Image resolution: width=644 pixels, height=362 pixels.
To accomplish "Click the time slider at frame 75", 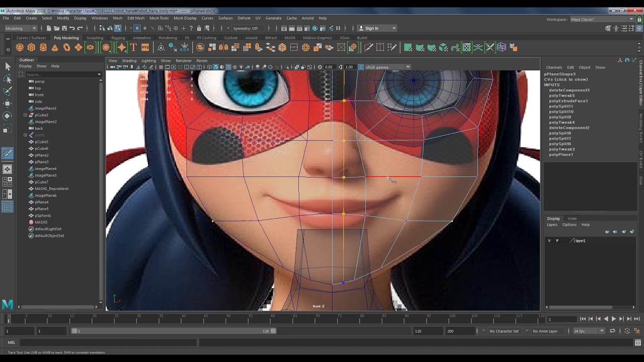I will click(340, 319).
